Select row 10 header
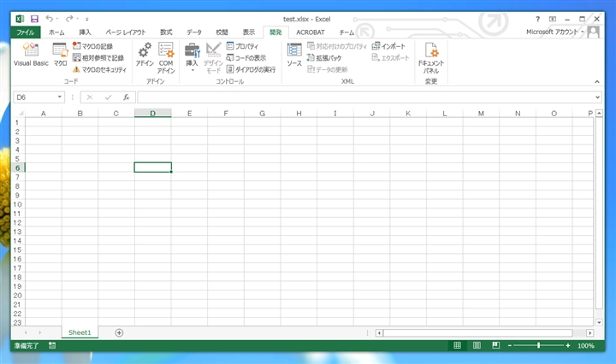Image resolution: width=616 pixels, height=364 pixels. click(x=18, y=204)
